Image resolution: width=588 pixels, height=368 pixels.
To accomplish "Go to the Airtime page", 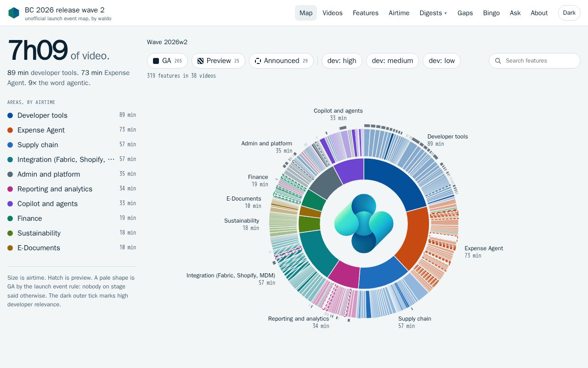I will (x=399, y=13).
